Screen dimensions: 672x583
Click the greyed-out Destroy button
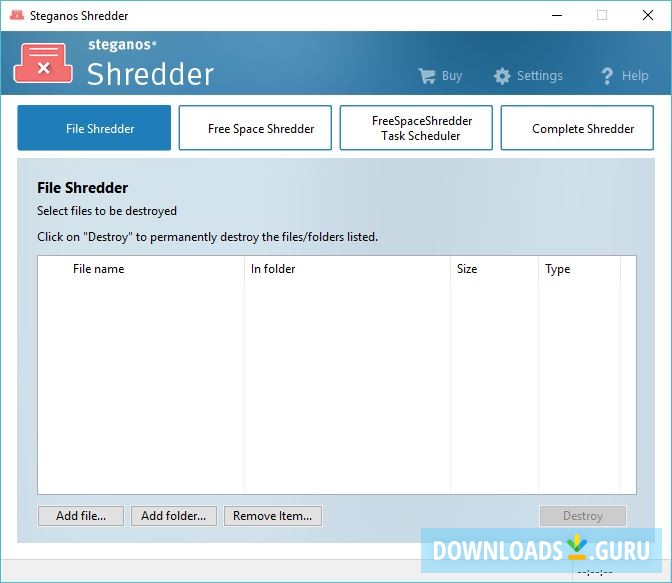click(583, 516)
